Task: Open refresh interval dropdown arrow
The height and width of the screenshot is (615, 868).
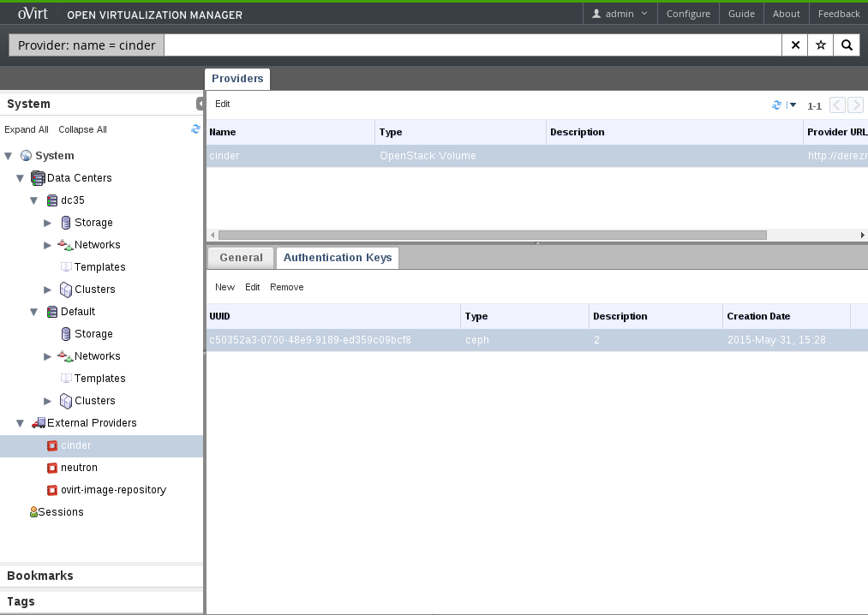Action: tap(793, 105)
